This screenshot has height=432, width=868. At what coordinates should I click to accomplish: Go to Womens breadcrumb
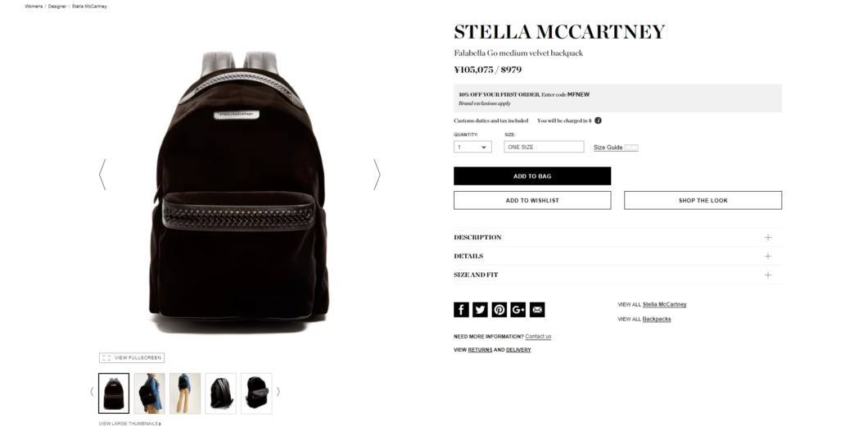[x=34, y=7]
